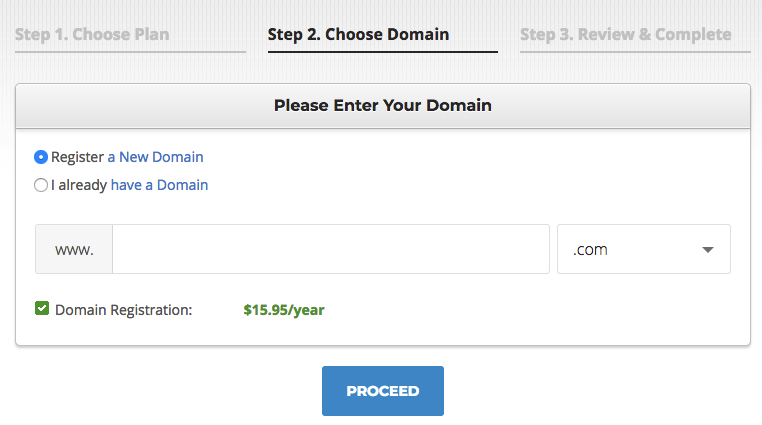
Task: Click the www. prefix box
Action: coord(74,249)
